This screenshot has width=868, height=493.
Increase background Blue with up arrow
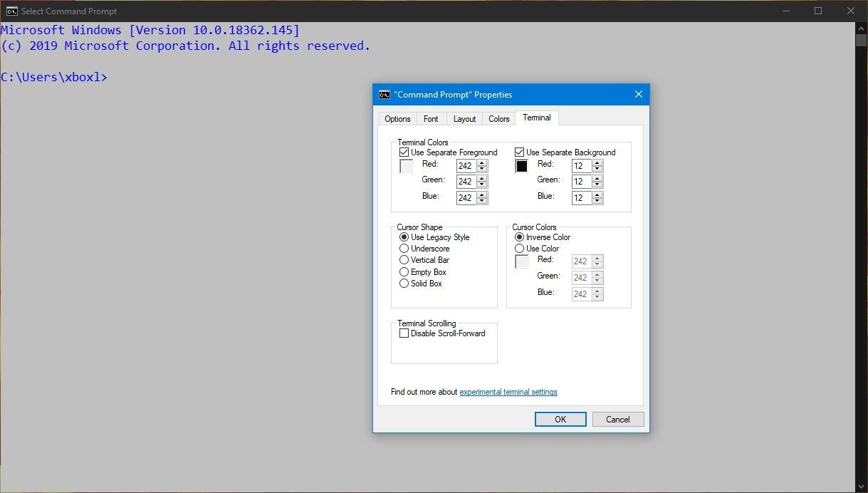597,194
